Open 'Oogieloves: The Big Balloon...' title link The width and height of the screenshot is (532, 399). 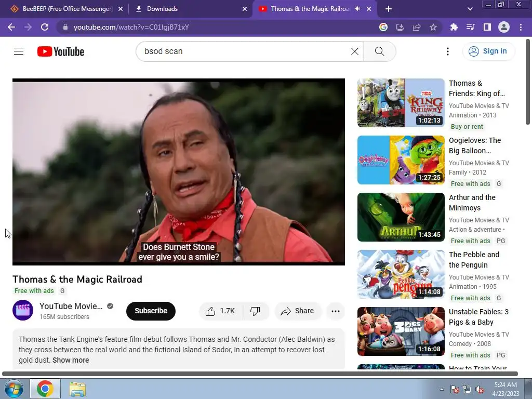[475, 145]
